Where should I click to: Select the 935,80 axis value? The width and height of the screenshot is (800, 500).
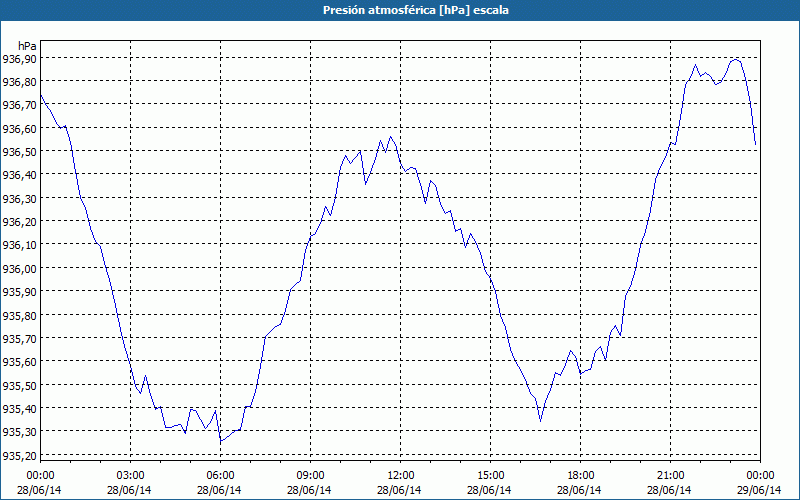(20, 315)
